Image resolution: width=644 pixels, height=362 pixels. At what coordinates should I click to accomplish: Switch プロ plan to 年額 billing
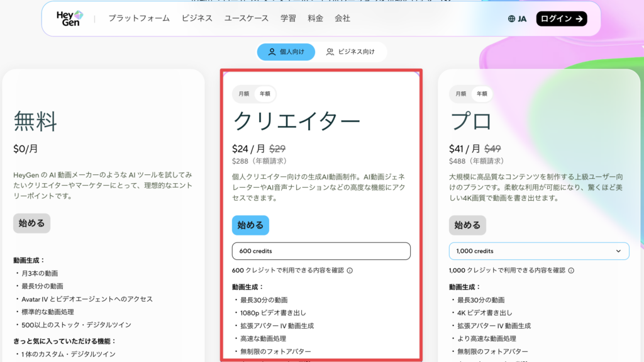tap(482, 94)
